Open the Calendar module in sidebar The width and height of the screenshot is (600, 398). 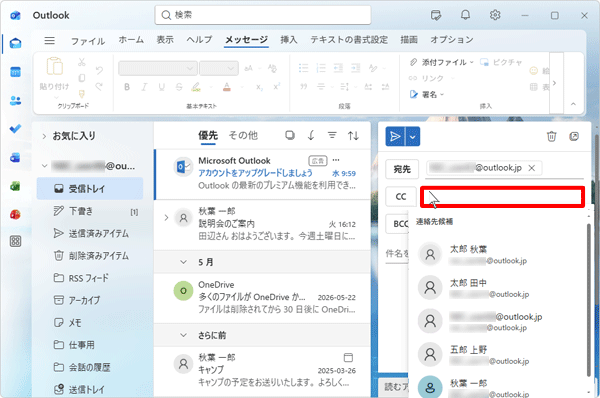pyautogui.click(x=16, y=72)
